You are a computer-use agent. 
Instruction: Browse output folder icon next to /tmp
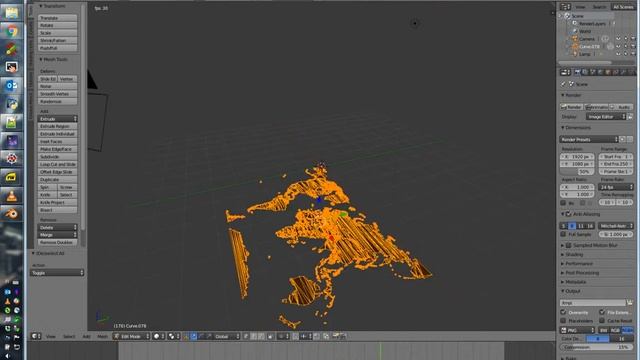(630, 303)
